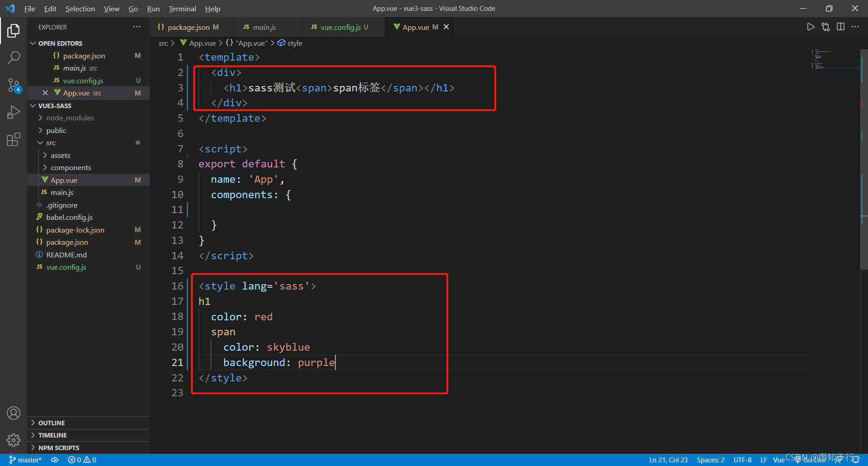Place cursor on line number 23
Viewport: 868px width, 466px height.
pyautogui.click(x=177, y=393)
